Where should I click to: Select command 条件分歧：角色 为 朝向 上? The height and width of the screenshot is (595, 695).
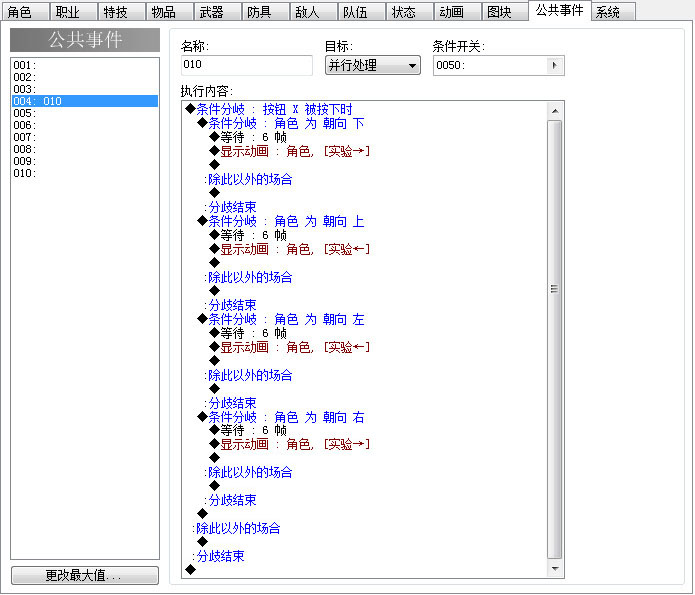(x=281, y=221)
